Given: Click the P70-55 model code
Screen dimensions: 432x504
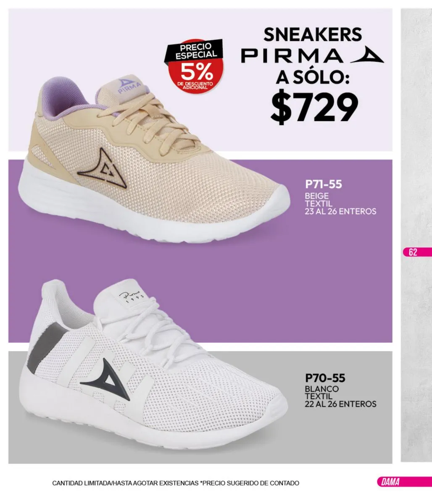Looking at the screenshot, I should [x=325, y=378].
